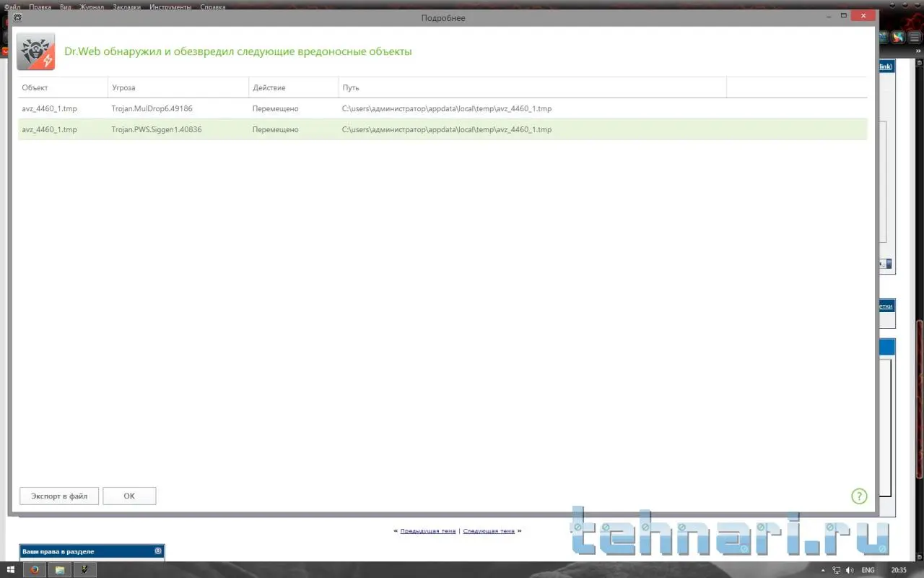
Task: Open the Вид menu in Firefox
Action: point(66,7)
